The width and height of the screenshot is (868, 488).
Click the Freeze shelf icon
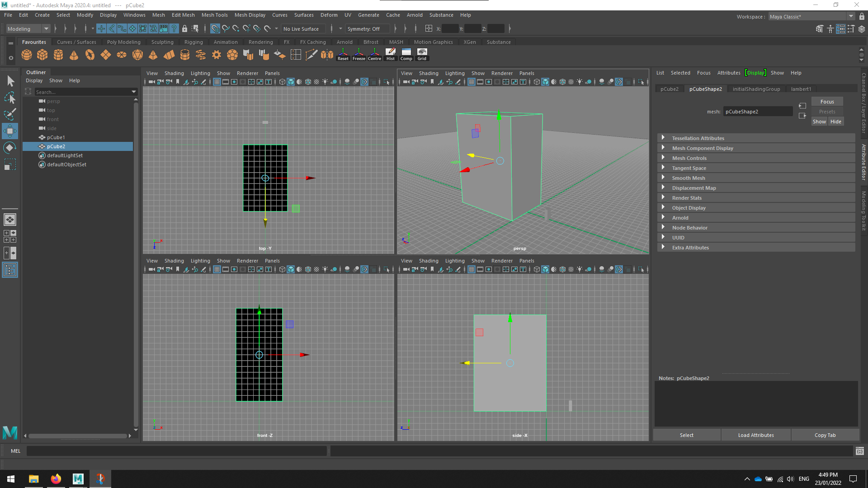pos(359,55)
